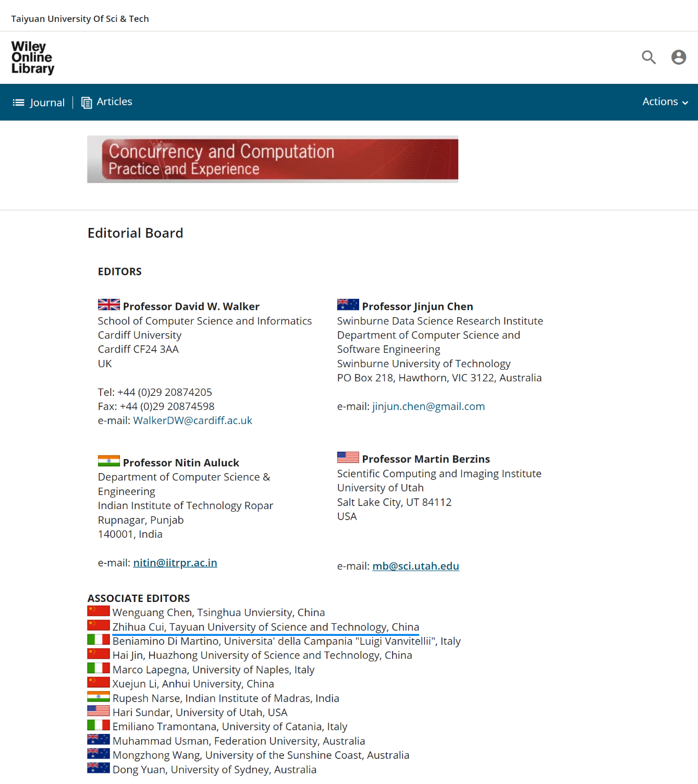Click Muhammad Usman, Federation University entry
The height and width of the screenshot is (784, 698).
coord(239,741)
